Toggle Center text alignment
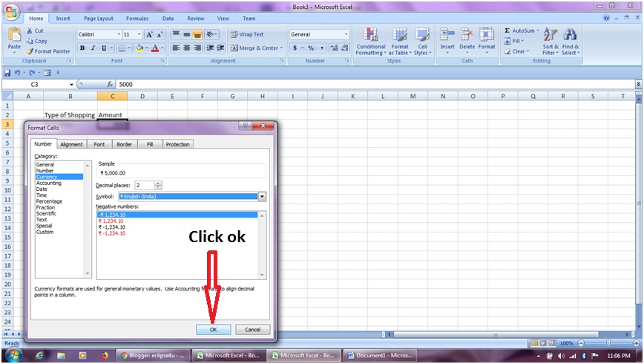 (x=186, y=48)
